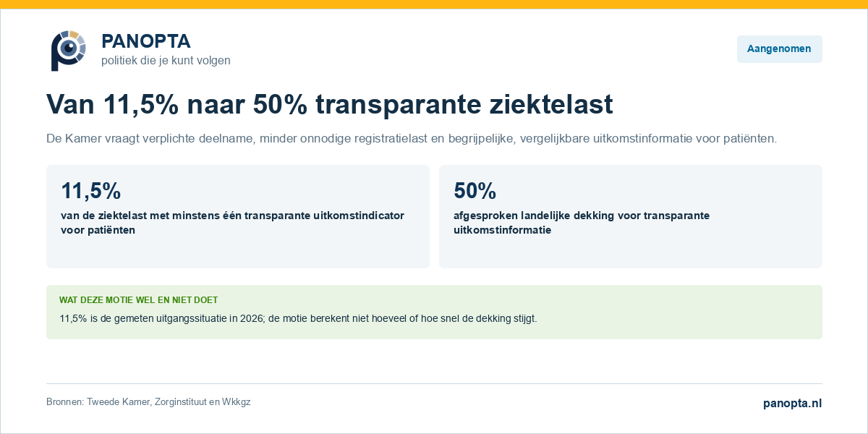868x434 pixels.
Task: Click the main headline about transparante ziektelast
Action: click(x=330, y=104)
